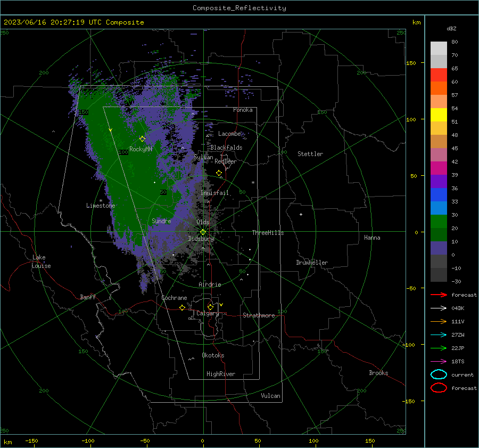
Task: Click the ThreeHills town label
Action: click(x=268, y=233)
